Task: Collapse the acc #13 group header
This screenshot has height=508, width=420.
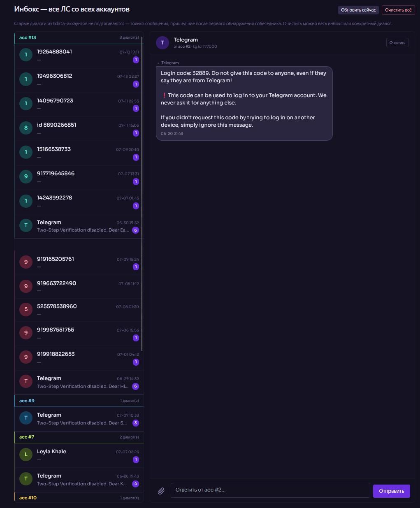Action: click(79, 38)
